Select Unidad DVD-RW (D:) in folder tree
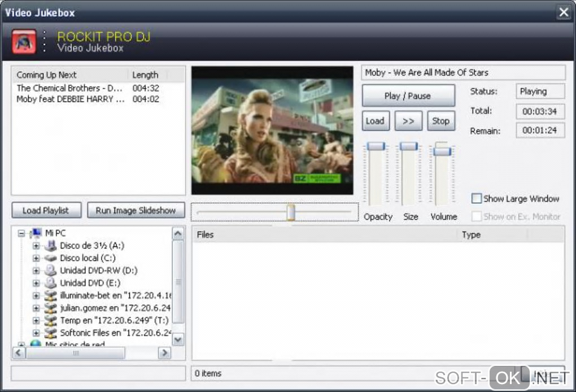Screen dimensions: 576x392 99,271
